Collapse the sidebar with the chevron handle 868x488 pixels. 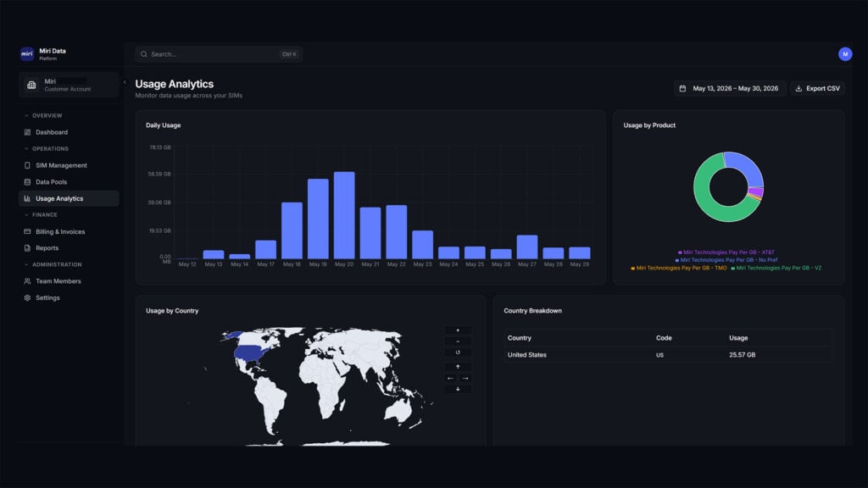tap(125, 82)
